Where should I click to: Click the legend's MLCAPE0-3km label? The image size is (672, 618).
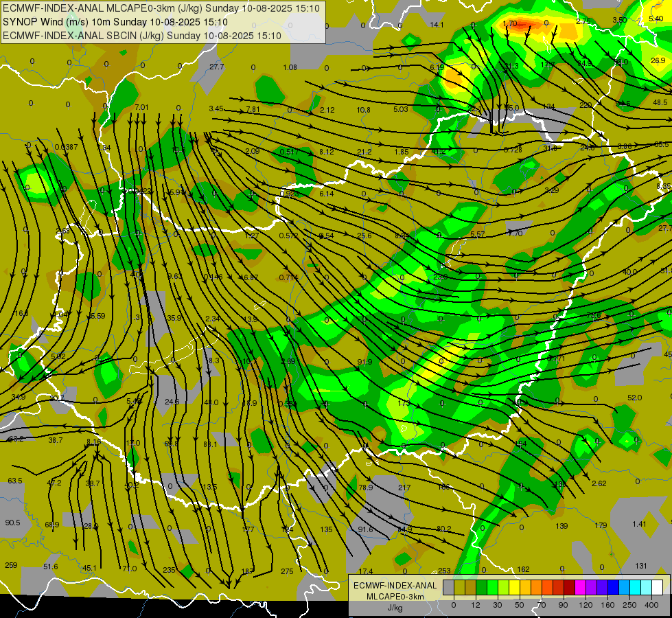click(x=395, y=597)
